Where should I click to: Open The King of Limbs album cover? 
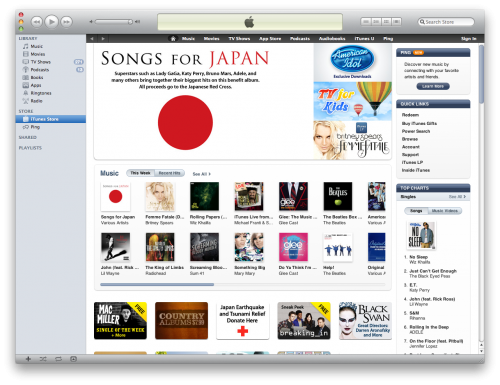160,247
